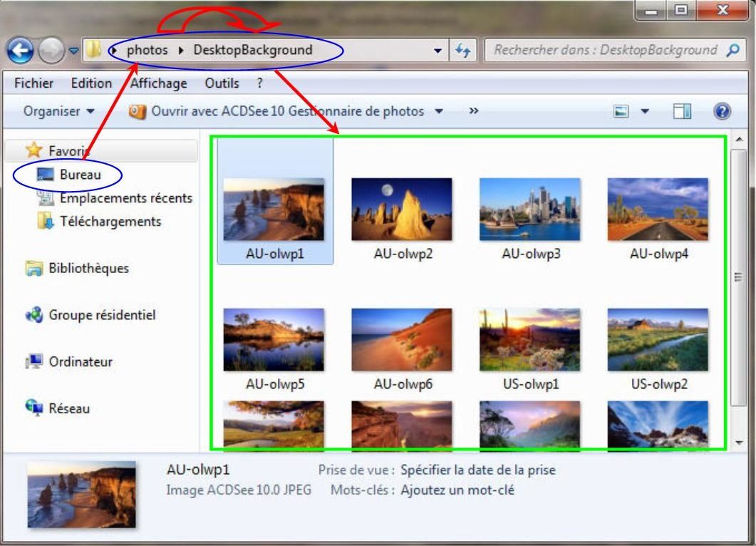Open Ordinateur in the navigation pane
Viewport: 756px width, 546px height.
click(81, 362)
